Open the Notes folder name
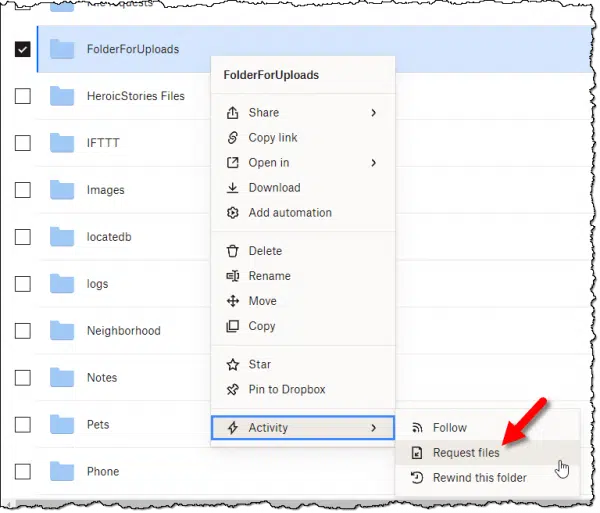The image size is (600, 513). 102,378
